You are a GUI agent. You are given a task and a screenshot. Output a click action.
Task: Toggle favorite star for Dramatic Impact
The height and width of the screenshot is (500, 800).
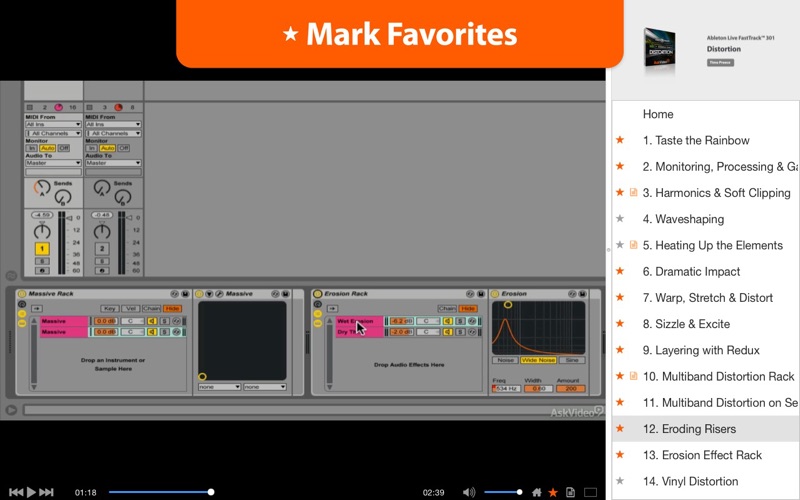[620, 271]
